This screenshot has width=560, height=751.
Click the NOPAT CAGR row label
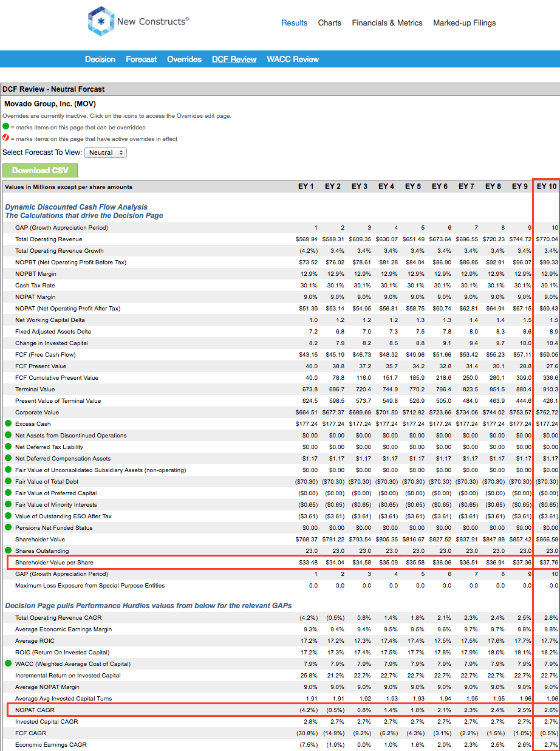[35, 710]
